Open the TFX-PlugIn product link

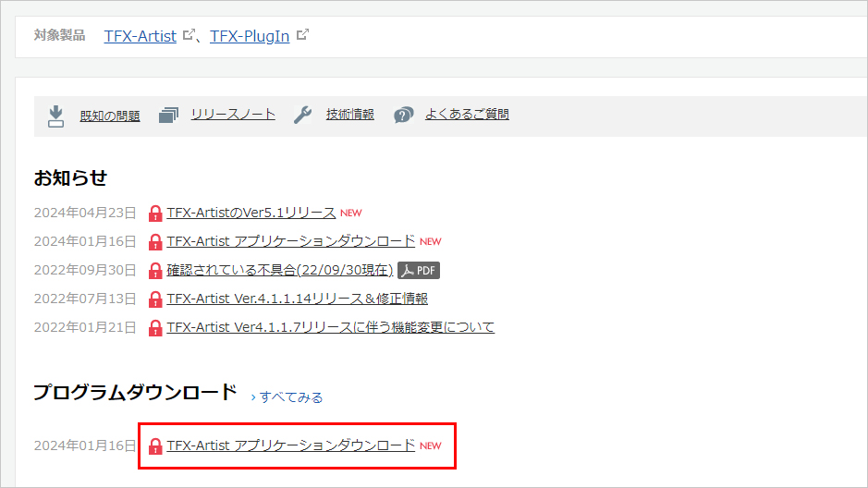[x=250, y=36]
